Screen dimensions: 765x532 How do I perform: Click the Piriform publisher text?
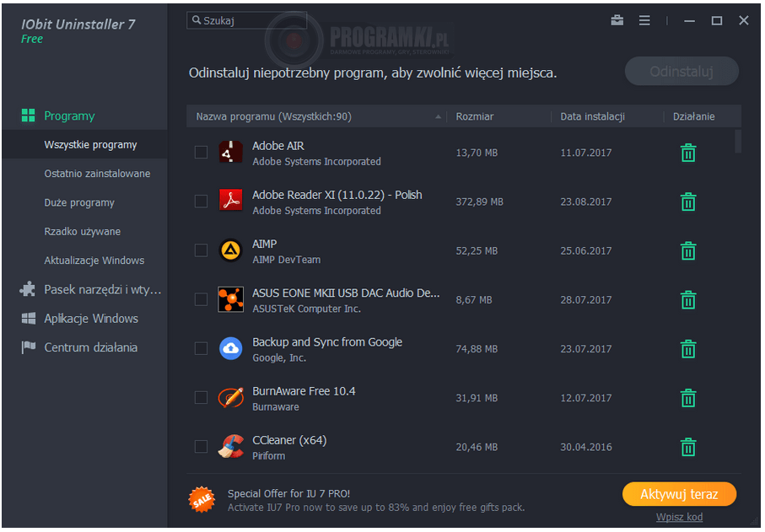pos(268,456)
